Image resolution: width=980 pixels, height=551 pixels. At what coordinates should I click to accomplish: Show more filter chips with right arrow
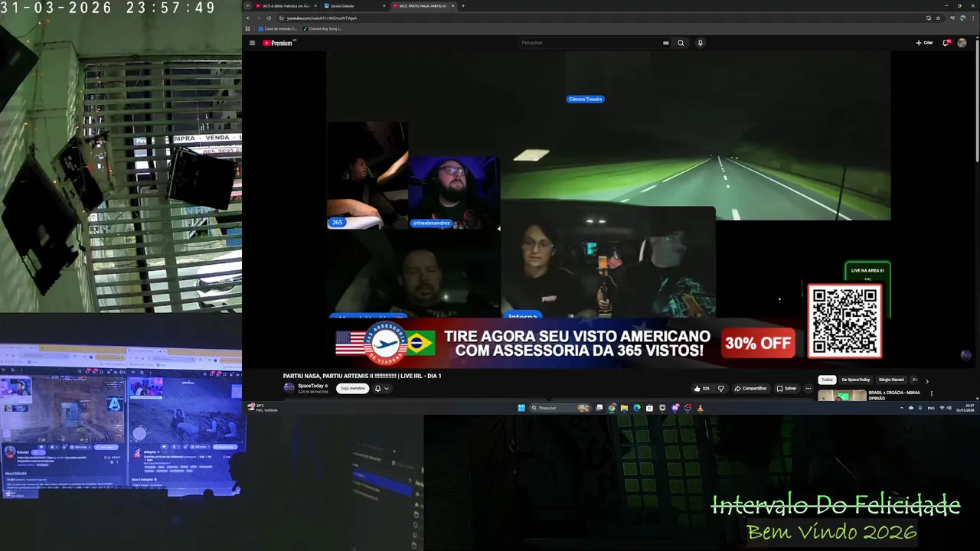(926, 380)
